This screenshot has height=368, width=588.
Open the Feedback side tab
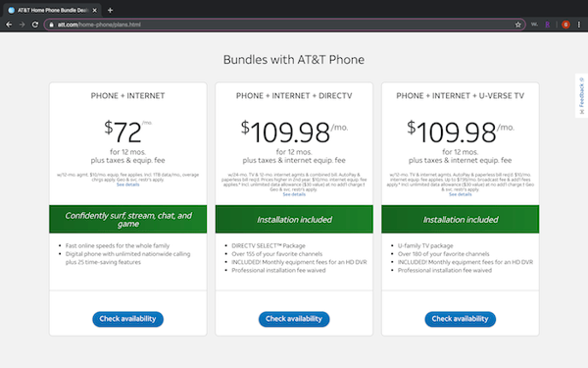581,96
